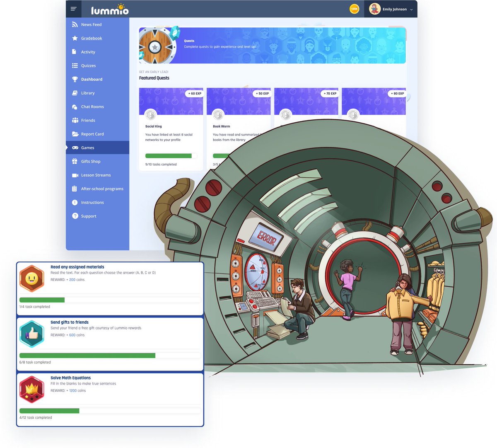Open the Library sidebar entry
The image size is (497, 448).
(x=97, y=93)
